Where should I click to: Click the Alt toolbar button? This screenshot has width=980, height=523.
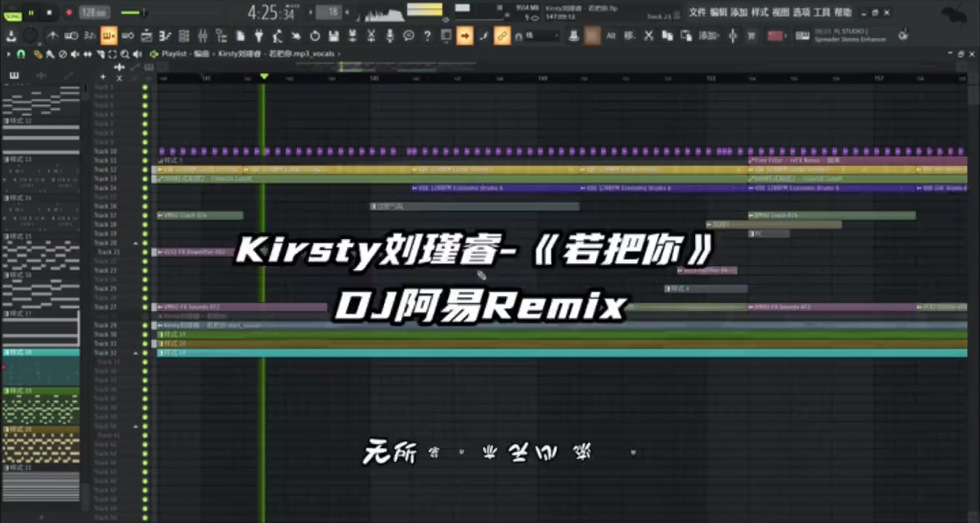(x=611, y=36)
